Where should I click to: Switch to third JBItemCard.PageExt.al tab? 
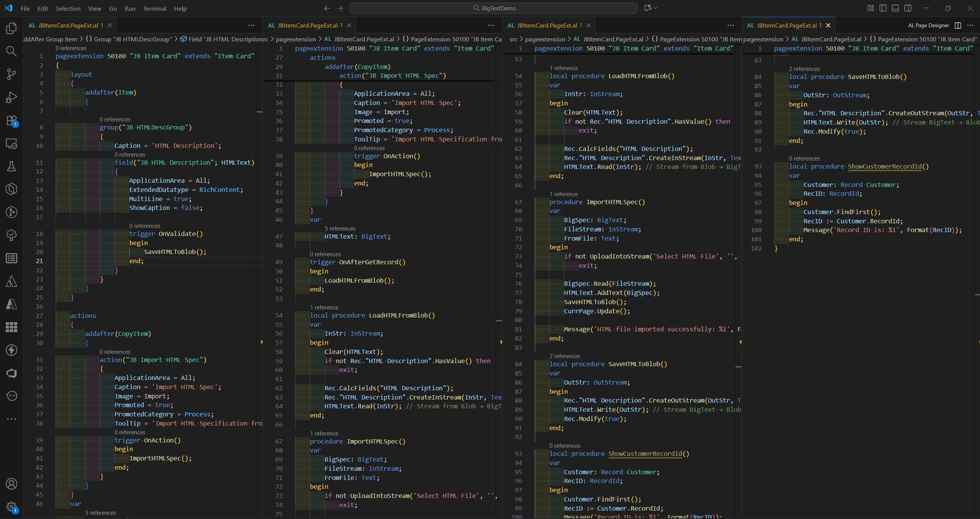click(547, 25)
